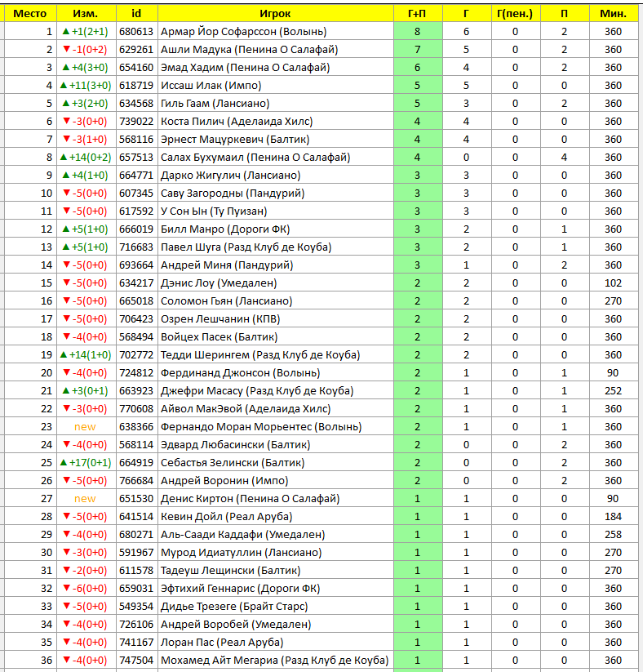643x672 pixels.
Task: Click the 'Мин.' column header
Action: coord(614,13)
